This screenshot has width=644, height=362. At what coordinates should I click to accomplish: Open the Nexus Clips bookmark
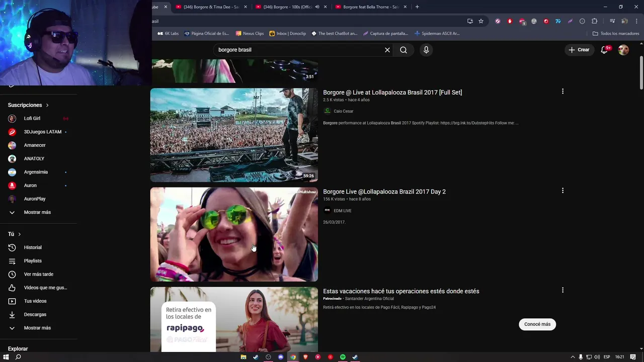(250, 34)
